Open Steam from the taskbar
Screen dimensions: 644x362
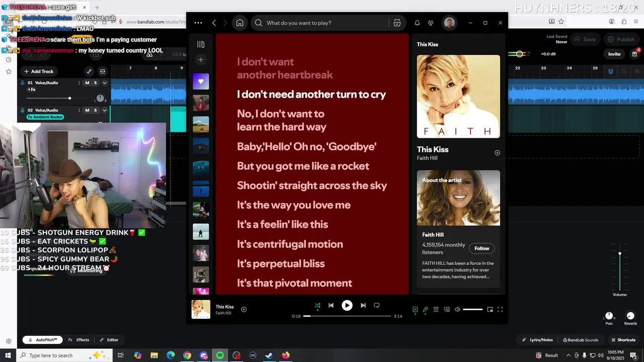pyautogui.click(x=269, y=355)
